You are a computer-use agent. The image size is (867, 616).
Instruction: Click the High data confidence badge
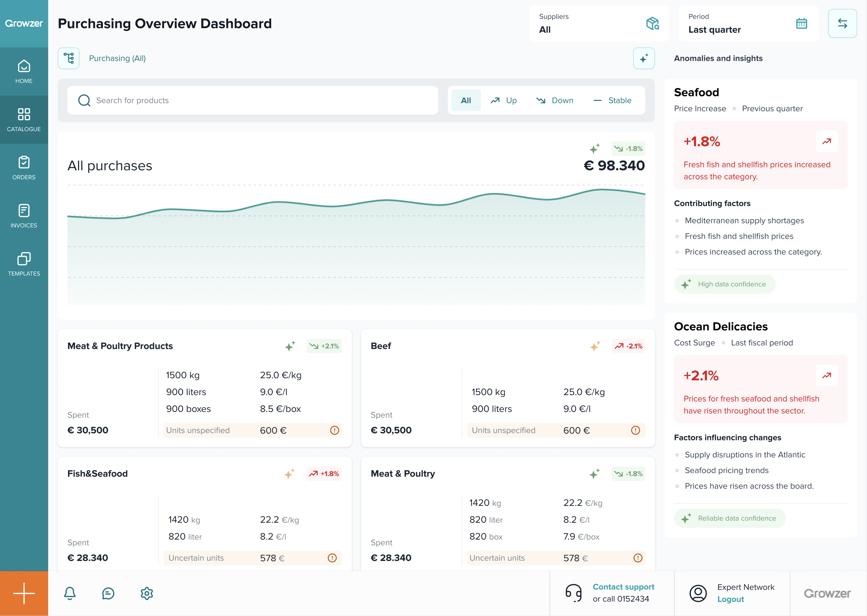pyautogui.click(x=725, y=284)
